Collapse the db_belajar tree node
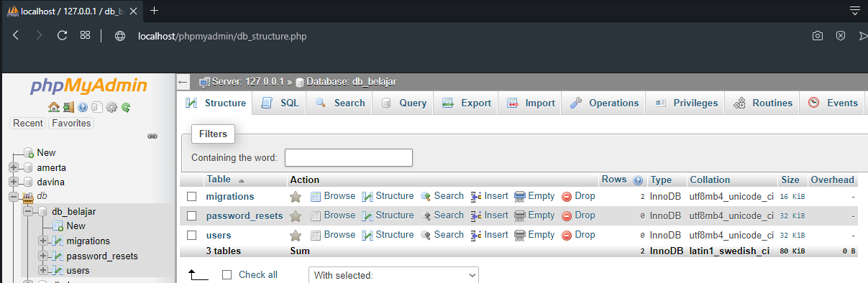 [x=28, y=211]
